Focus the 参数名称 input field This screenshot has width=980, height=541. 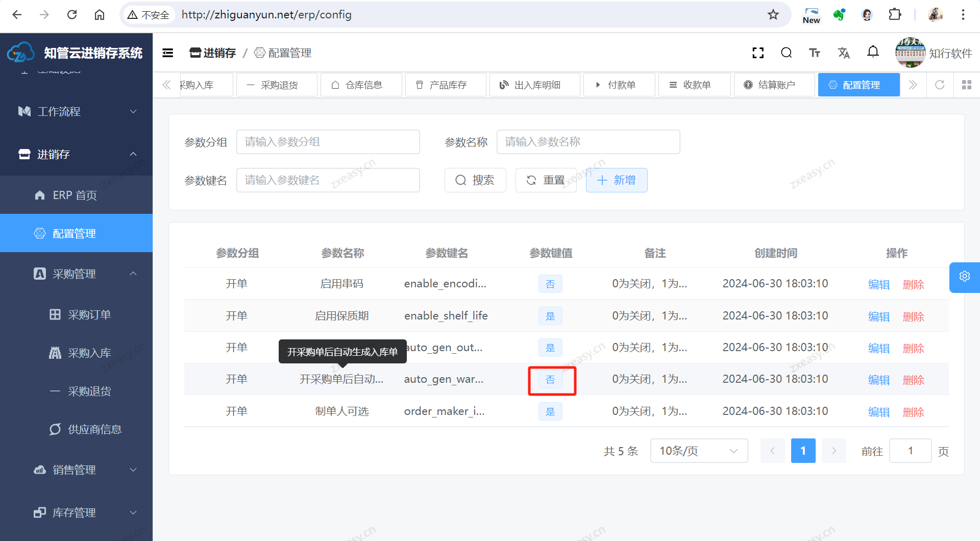point(588,142)
